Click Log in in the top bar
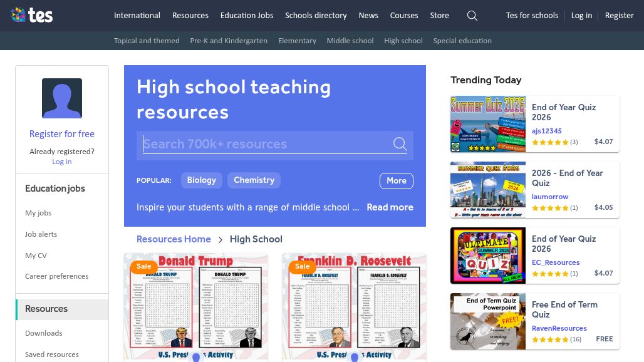Viewport: 644px width, 362px height. coord(581,16)
